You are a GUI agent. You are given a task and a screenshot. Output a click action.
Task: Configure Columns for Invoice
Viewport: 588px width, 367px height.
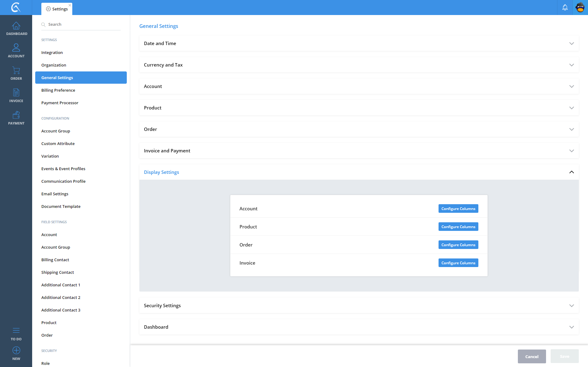(458, 263)
